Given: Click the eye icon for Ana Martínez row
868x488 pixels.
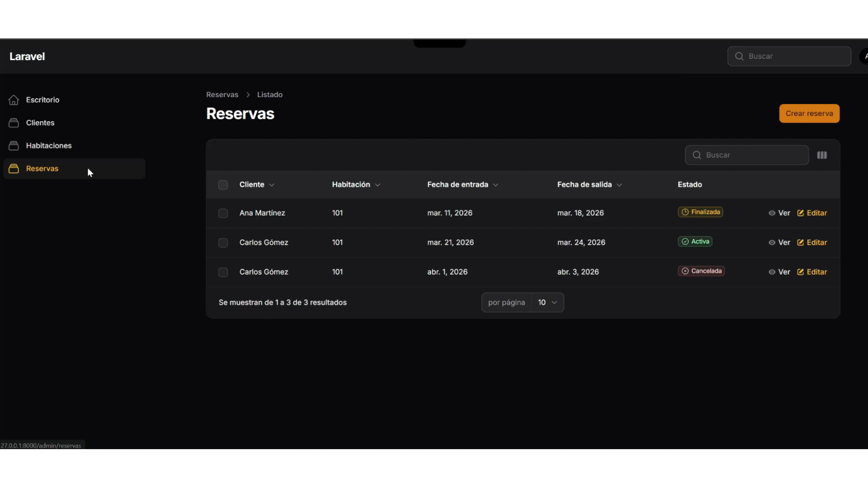Looking at the screenshot, I should click(x=772, y=213).
